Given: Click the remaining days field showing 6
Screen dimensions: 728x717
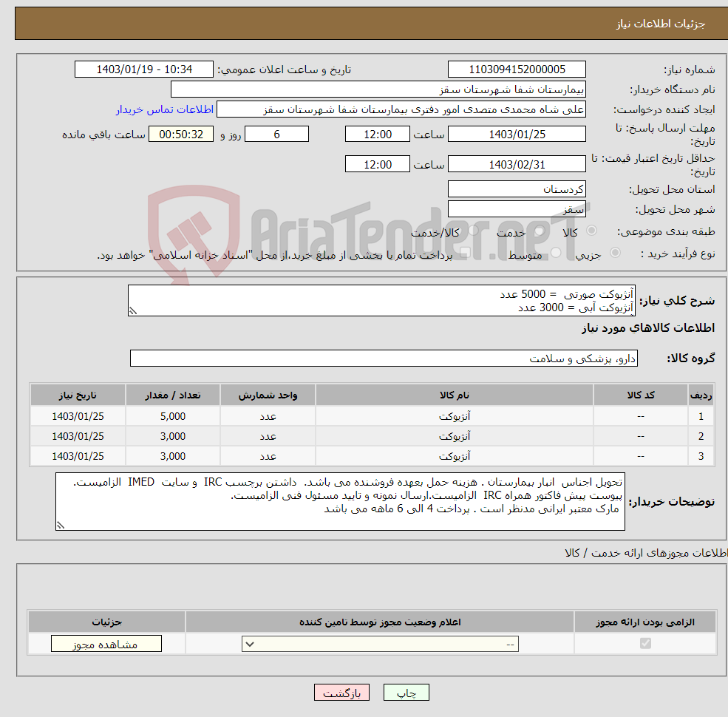Looking at the screenshot, I should coord(276,135).
